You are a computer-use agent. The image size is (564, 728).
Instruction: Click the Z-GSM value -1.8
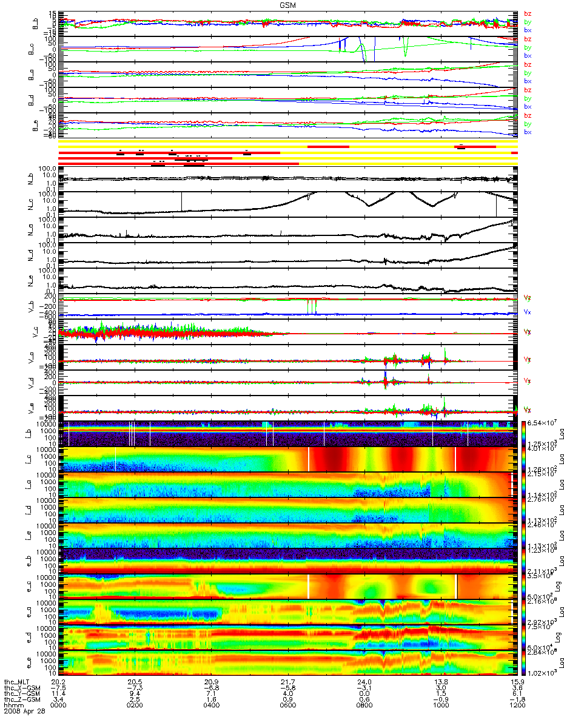tap(517, 701)
